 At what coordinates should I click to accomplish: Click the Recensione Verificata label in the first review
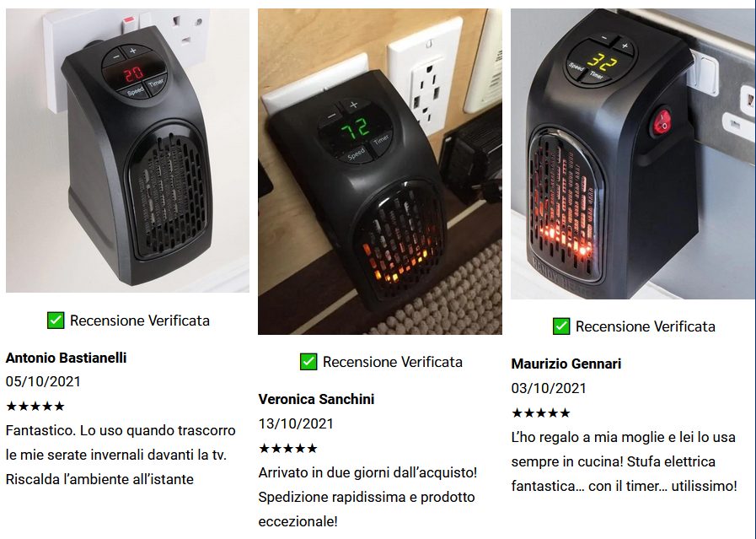pyautogui.click(x=140, y=321)
